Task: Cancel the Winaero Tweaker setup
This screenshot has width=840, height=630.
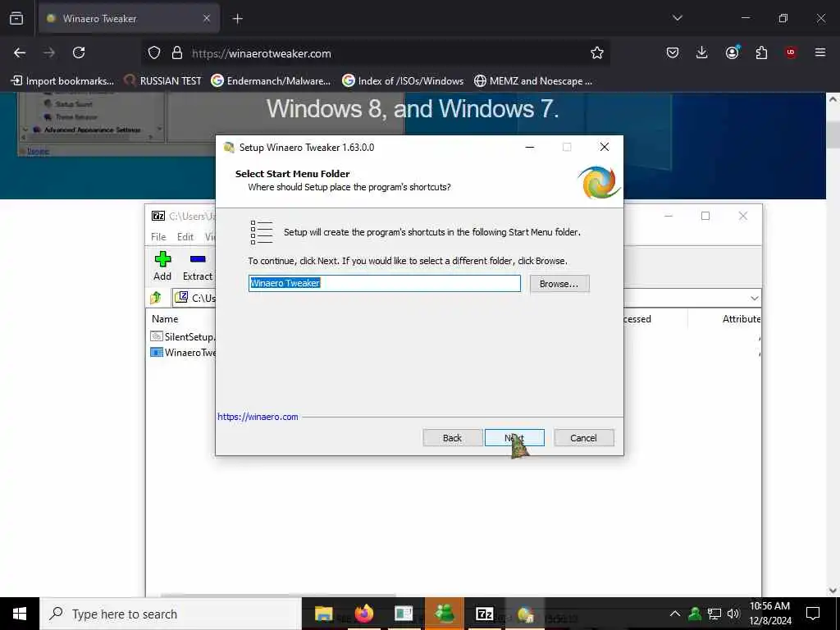Action: point(583,438)
